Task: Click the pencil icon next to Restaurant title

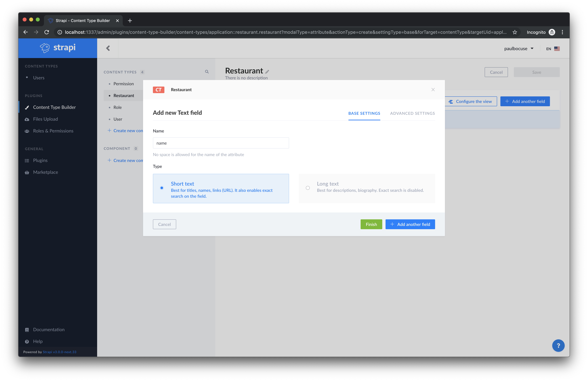Action: click(267, 72)
